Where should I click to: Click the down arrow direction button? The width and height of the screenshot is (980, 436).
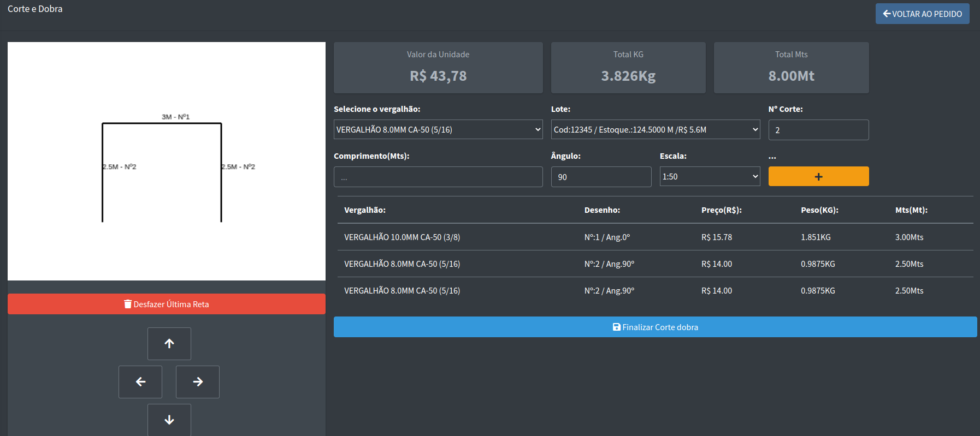coord(169,420)
